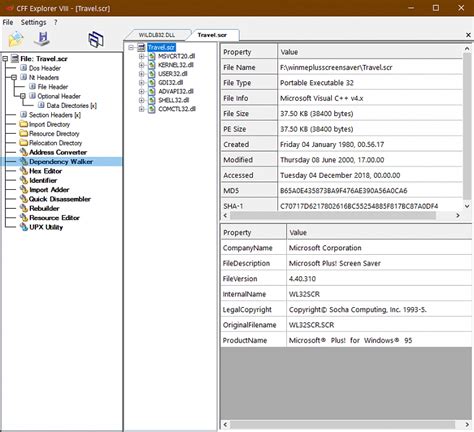Viewport: 474px width, 432px height.
Task: Collapse the Travel.scr dependency root
Action: pyautogui.click(x=131, y=47)
